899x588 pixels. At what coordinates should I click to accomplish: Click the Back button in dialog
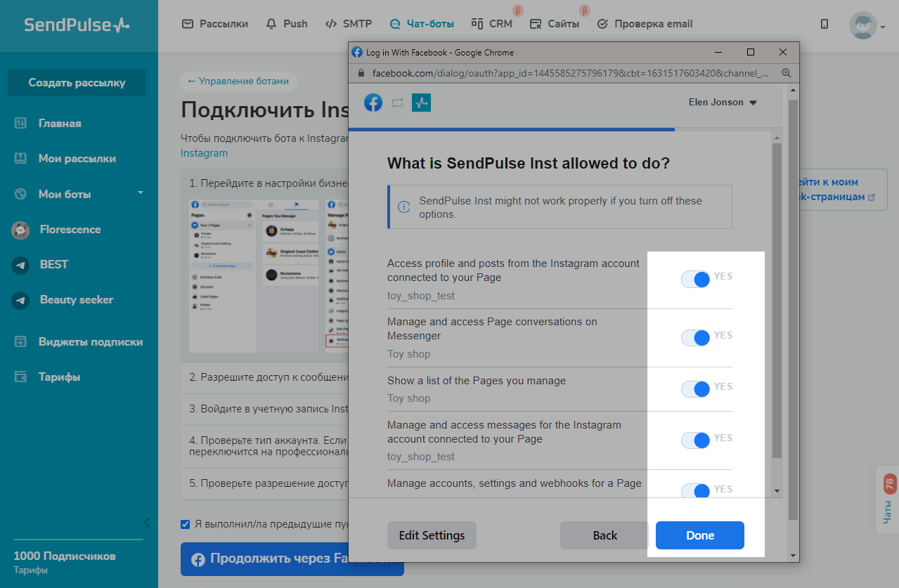(604, 535)
